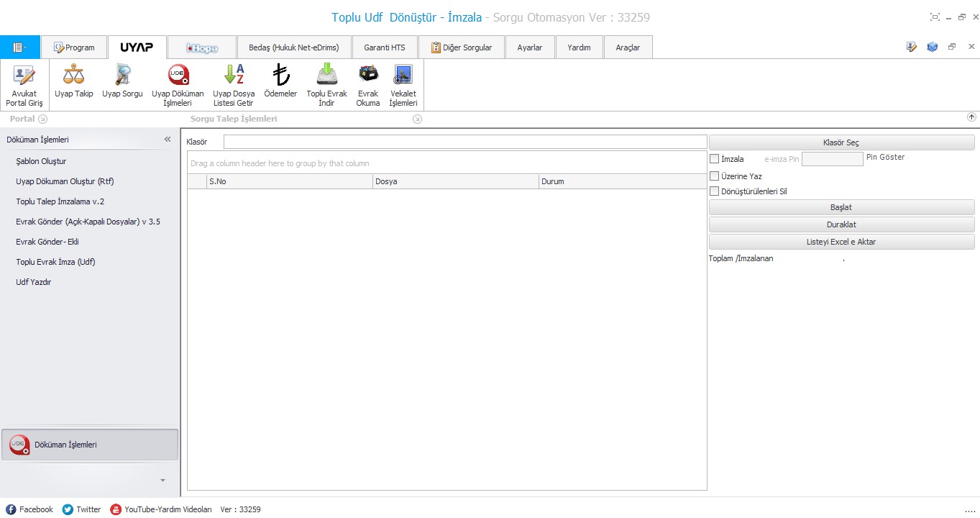980x518 pixels.
Task: Click Uyap Dosya Listesi Getir
Action: (x=234, y=85)
